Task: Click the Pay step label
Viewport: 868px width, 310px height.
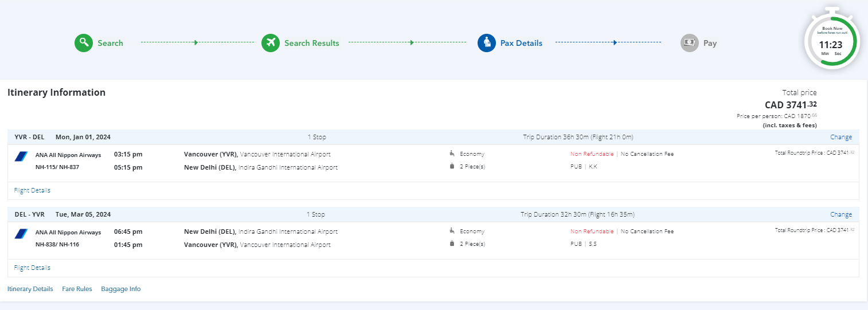Action: 710,43
